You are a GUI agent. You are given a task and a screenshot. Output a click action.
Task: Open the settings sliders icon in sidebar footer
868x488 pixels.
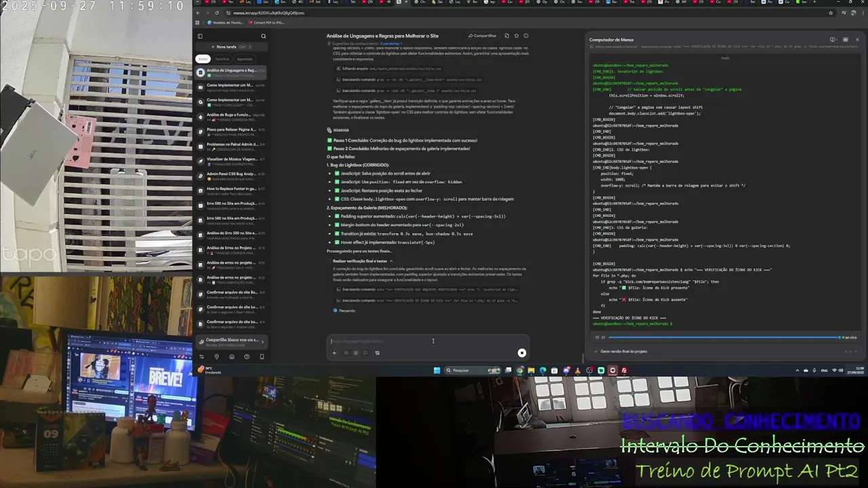click(201, 357)
